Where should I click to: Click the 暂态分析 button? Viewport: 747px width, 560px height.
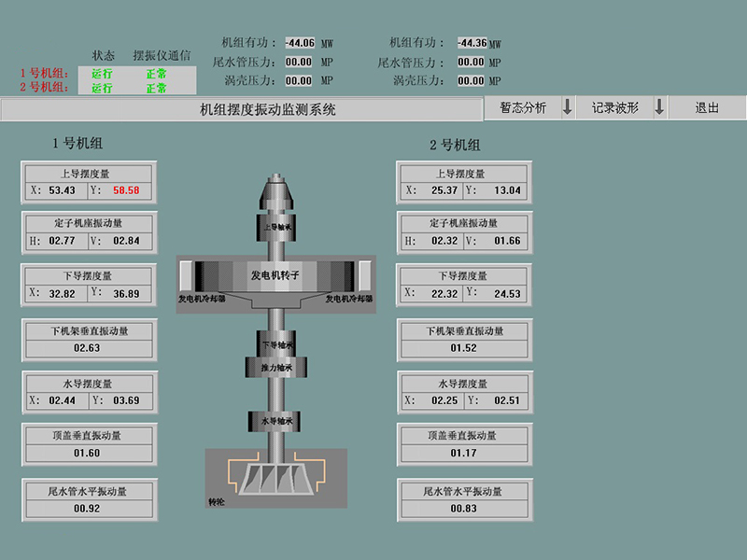click(x=523, y=108)
